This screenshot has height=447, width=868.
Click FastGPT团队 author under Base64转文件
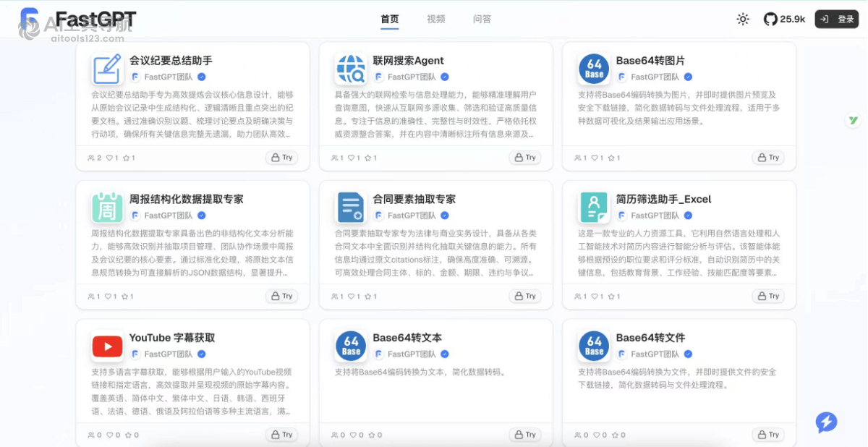click(x=655, y=354)
